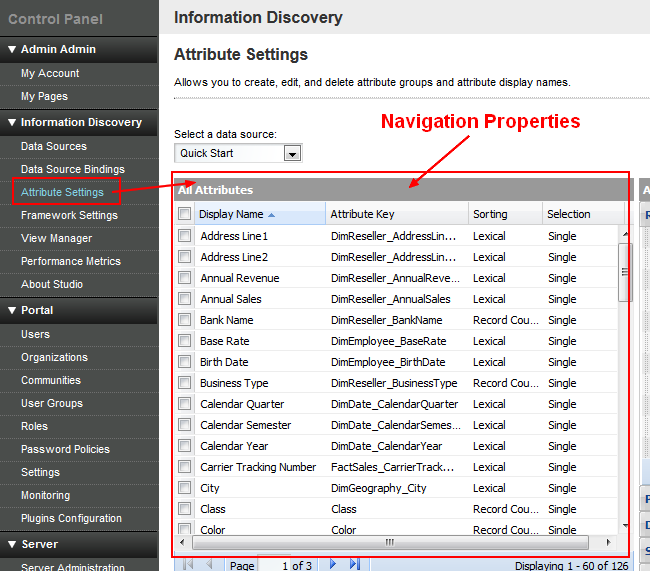650x571 pixels.
Task: Tick the Address Line1 row checkbox
Action: point(184,236)
